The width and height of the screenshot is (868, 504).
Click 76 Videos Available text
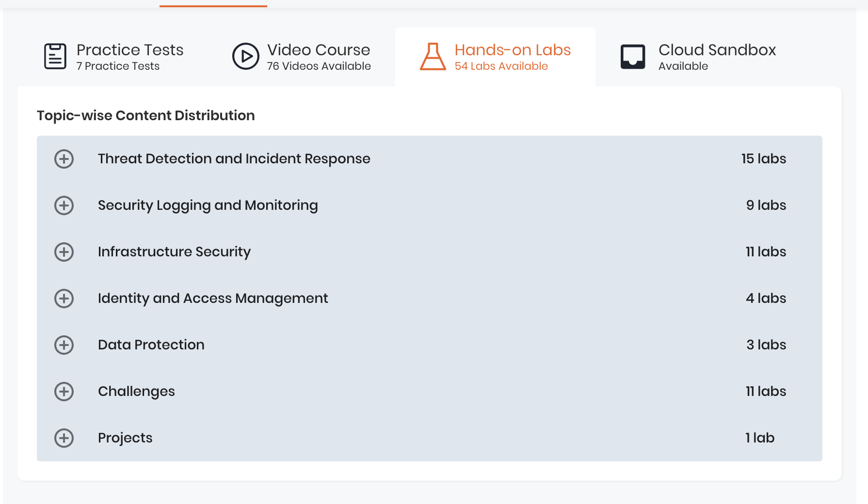pyautogui.click(x=319, y=66)
